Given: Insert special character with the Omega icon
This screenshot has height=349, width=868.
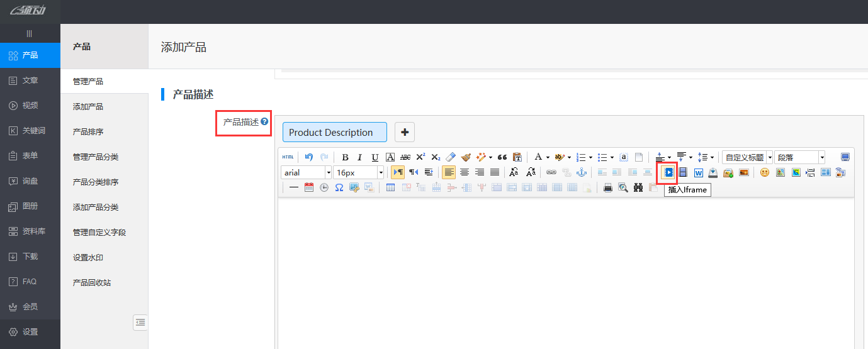Looking at the screenshot, I should [x=339, y=187].
